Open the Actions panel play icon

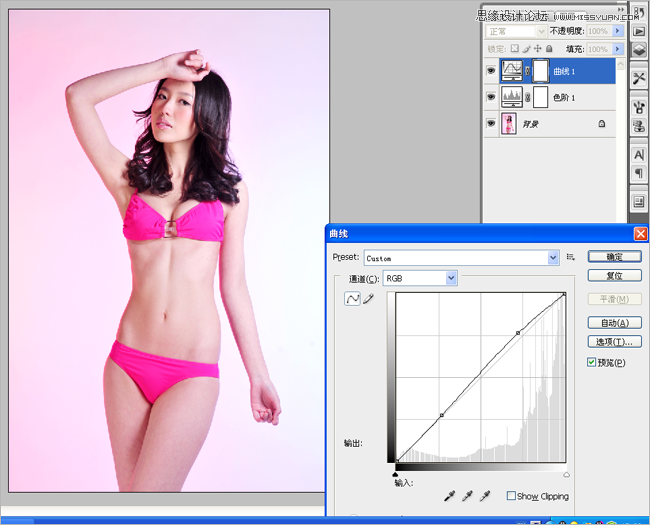pyautogui.click(x=639, y=32)
